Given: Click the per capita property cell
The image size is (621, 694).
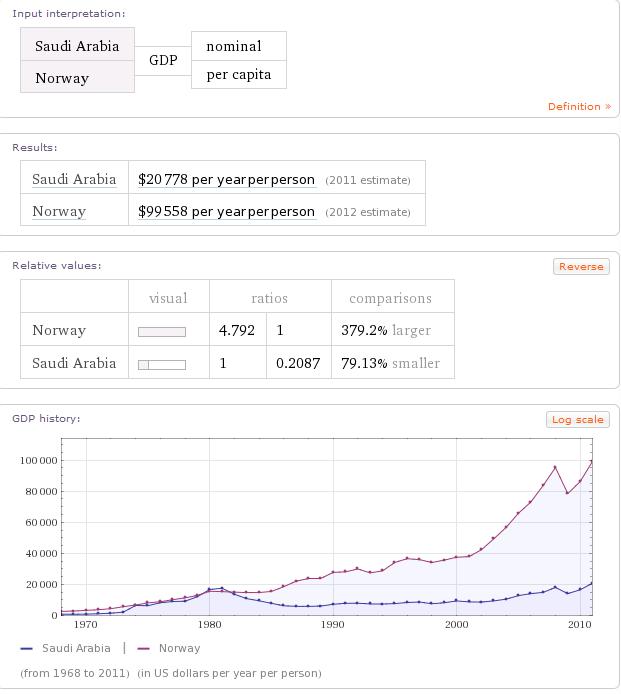Looking at the screenshot, I should click(239, 74).
